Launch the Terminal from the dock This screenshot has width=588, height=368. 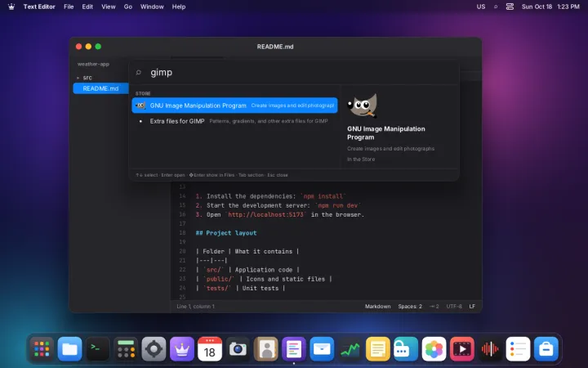[x=98, y=349]
